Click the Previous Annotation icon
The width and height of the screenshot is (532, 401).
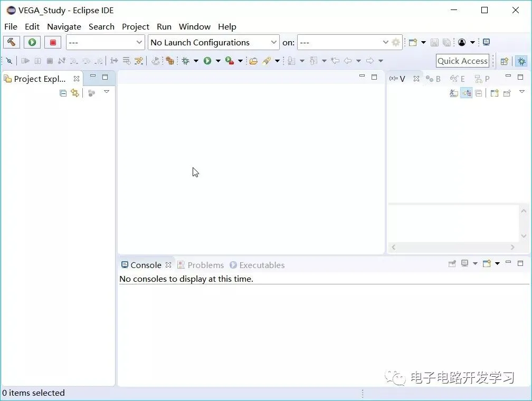pyautogui.click(x=313, y=61)
